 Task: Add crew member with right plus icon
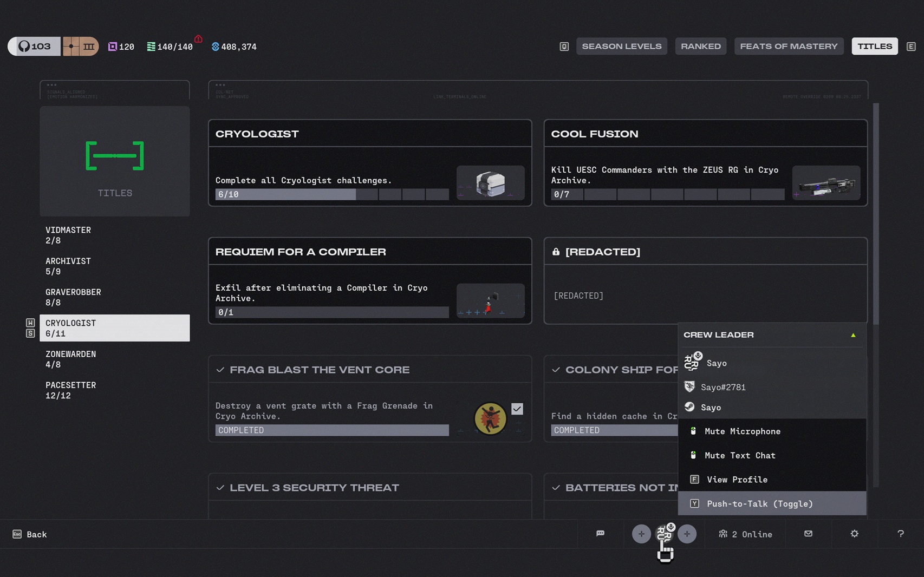point(687,534)
